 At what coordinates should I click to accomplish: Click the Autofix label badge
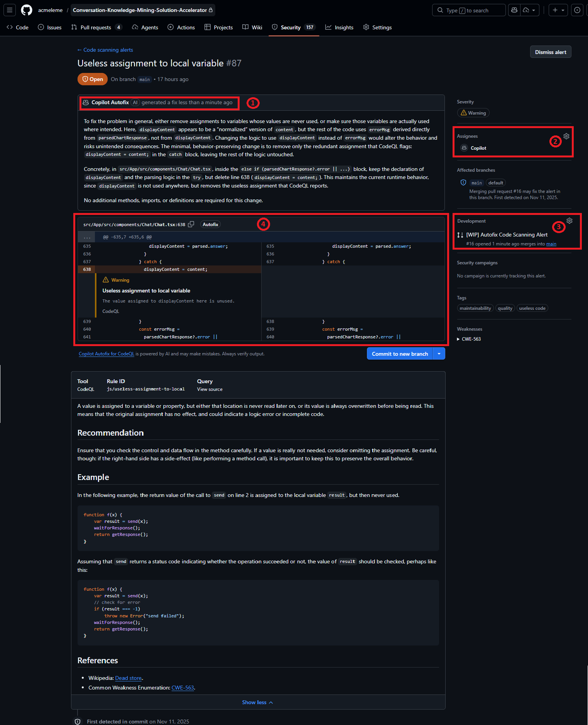pyautogui.click(x=210, y=225)
